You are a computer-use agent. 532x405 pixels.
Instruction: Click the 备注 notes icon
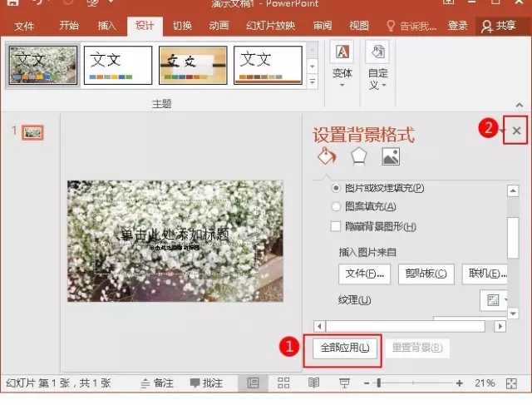point(156,383)
